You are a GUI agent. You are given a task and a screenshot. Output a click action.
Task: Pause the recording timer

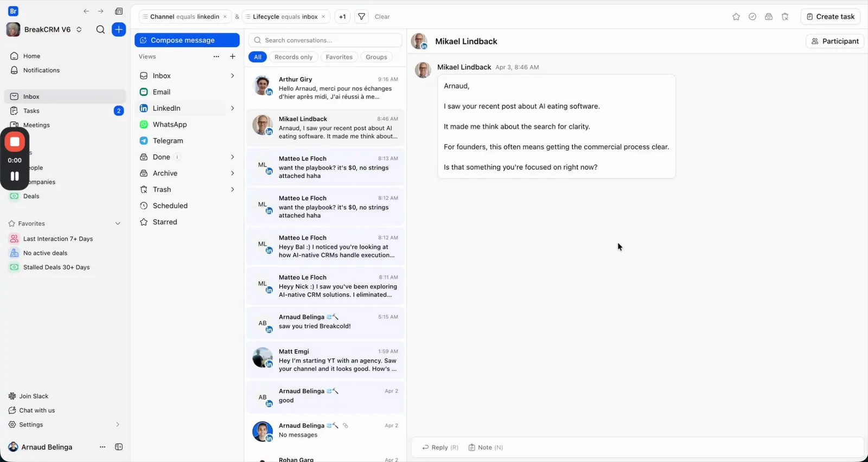(x=15, y=176)
